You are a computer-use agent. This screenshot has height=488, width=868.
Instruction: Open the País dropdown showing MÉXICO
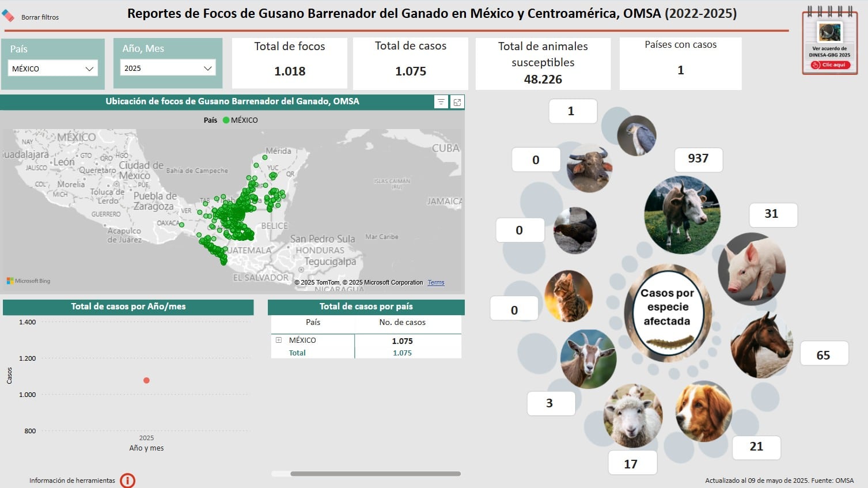click(52, 69)
